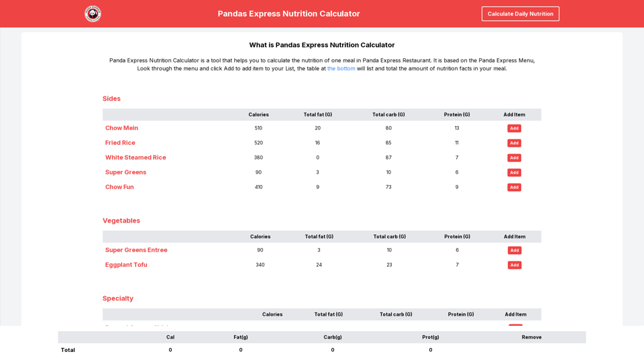Click Fried Rice total carb value 85

pos(388,143)
